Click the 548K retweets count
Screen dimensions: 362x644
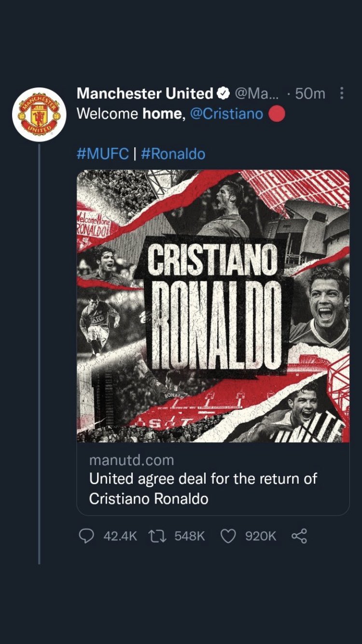click(190, 536)
